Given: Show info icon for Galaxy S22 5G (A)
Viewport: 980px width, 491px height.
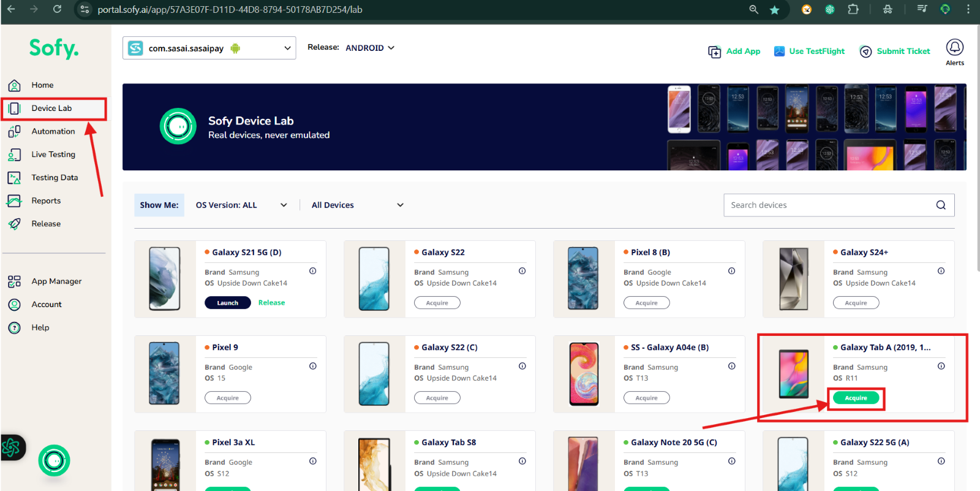Looking at the screenshot, I should (941, 461).
